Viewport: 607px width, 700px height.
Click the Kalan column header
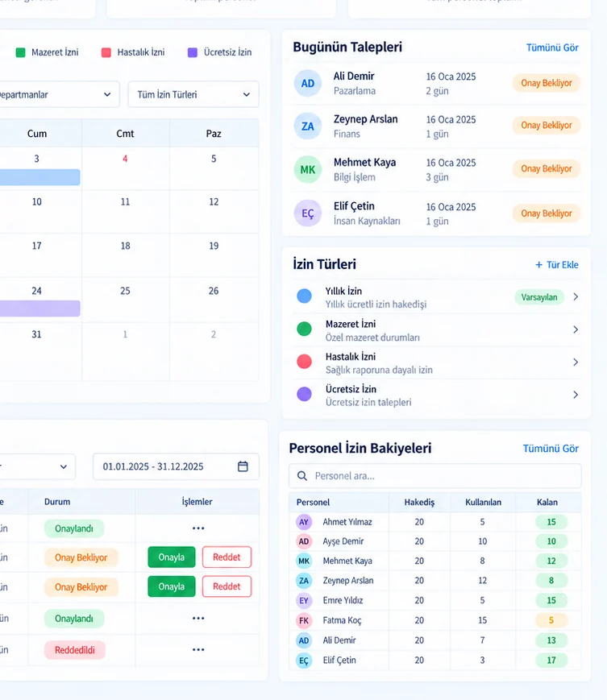[547, 502]
